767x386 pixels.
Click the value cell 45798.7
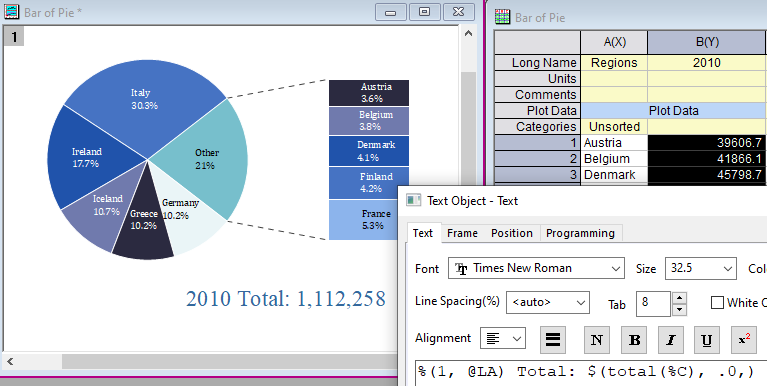706,175
